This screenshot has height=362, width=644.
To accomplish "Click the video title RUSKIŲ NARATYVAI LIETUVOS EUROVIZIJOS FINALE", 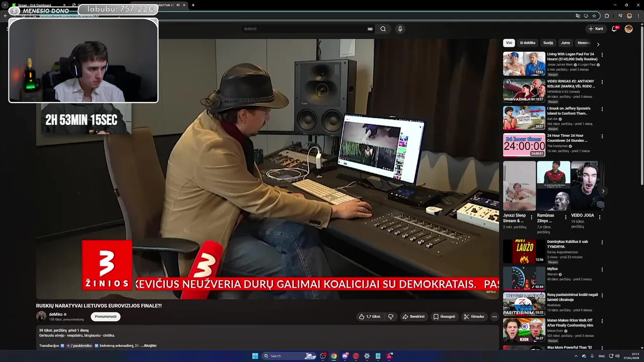I will [99, 306].
